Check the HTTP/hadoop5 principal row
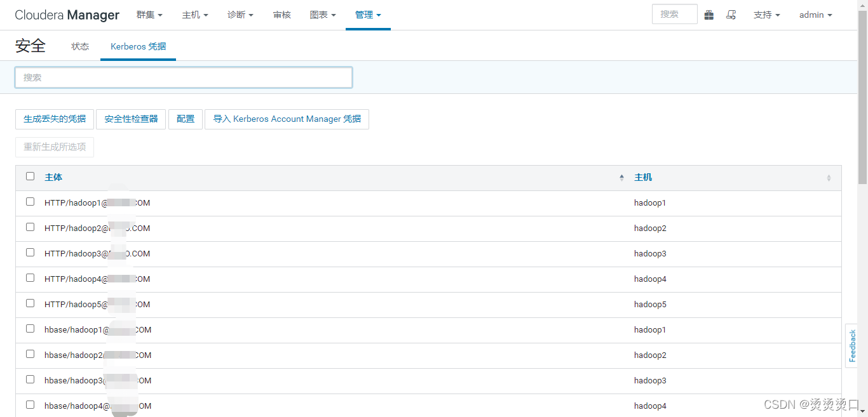The width and height of the screenshot is (868, 417). pos(31,303)
